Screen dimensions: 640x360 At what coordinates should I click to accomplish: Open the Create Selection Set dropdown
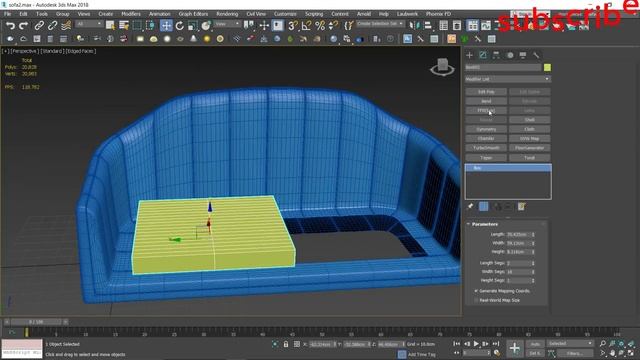[x=380, y=24]
